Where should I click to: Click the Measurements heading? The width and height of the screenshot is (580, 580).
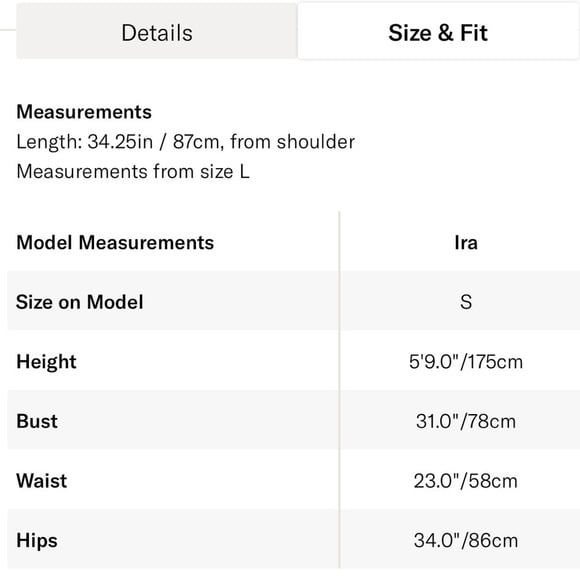pyautogui.click(x=84, y=112)
